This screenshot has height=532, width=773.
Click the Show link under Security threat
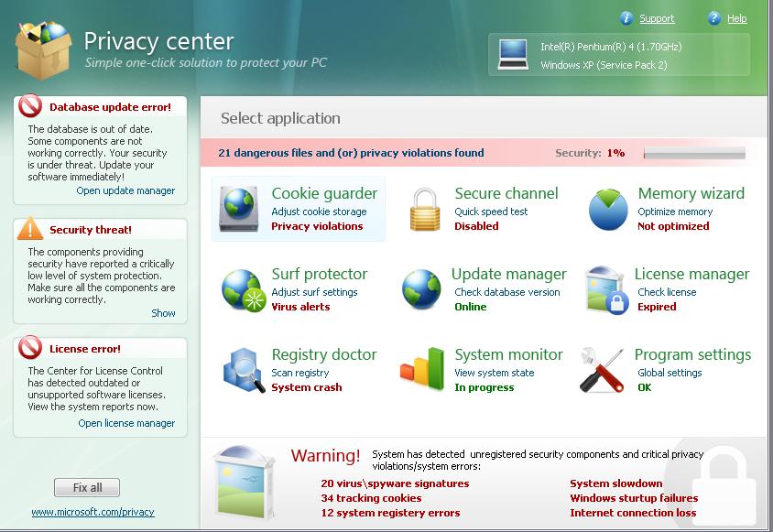click(x=163, y=313)
